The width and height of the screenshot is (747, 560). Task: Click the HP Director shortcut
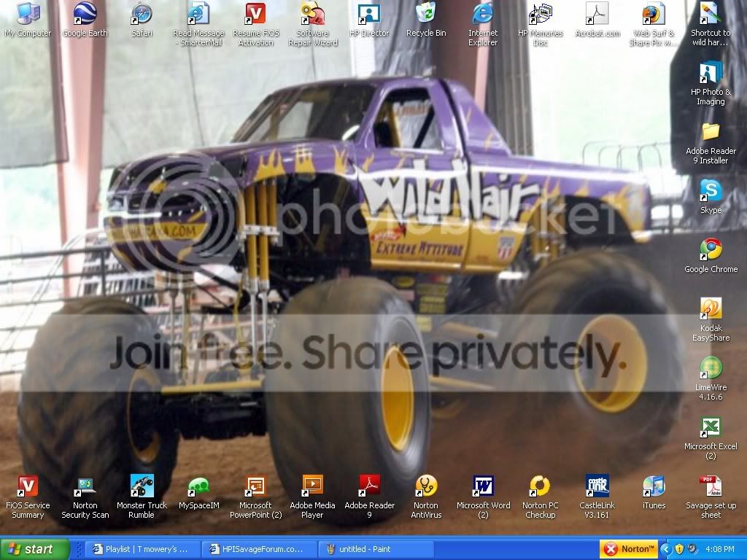(369, 20)
